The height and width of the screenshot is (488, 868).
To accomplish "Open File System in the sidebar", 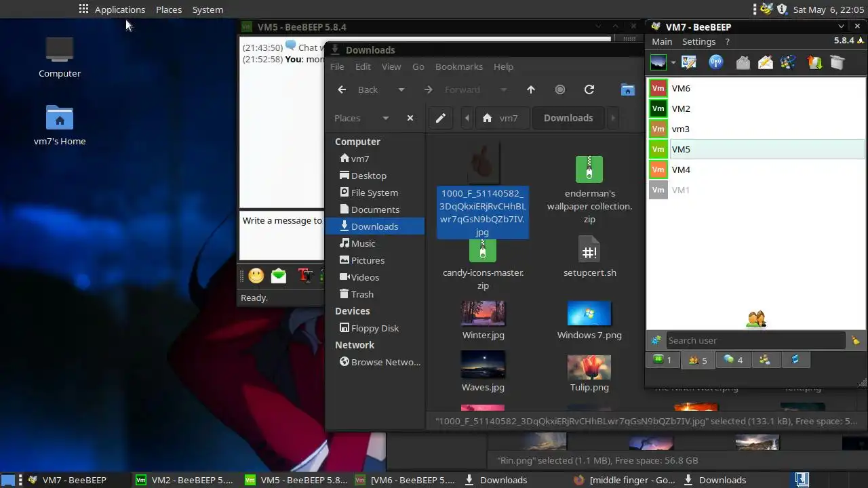I will [x=374, y=192].
